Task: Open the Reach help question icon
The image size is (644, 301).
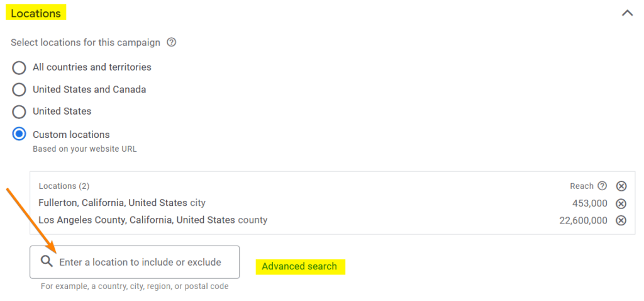Action: click(602, 186)
